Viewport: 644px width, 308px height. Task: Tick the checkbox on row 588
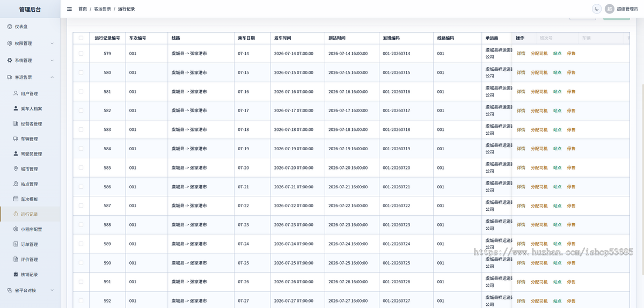click(81, 225)
